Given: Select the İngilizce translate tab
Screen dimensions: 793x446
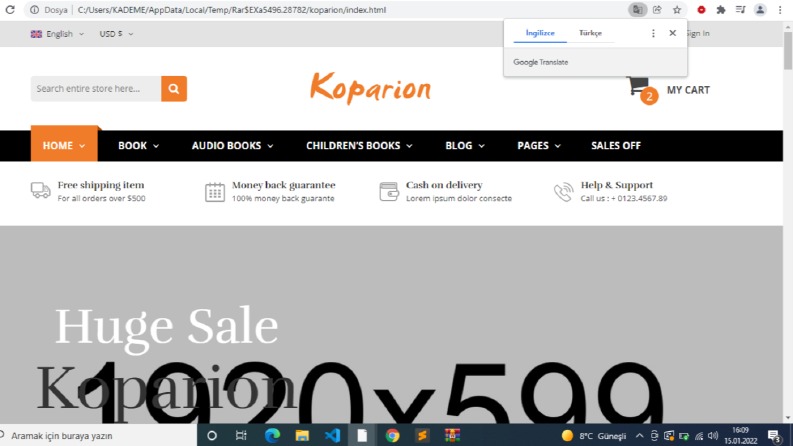Looking at the screenshot, I should coord(540,33).
